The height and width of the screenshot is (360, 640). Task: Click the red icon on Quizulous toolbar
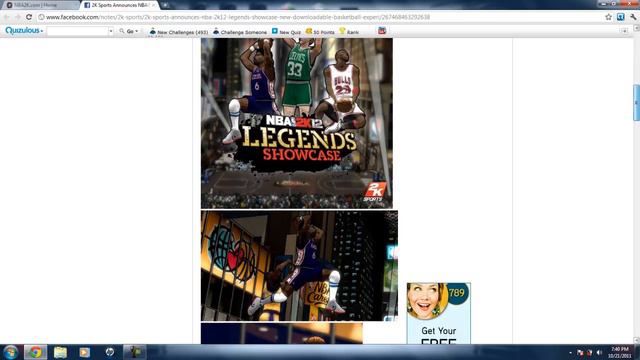pos(382,31)
